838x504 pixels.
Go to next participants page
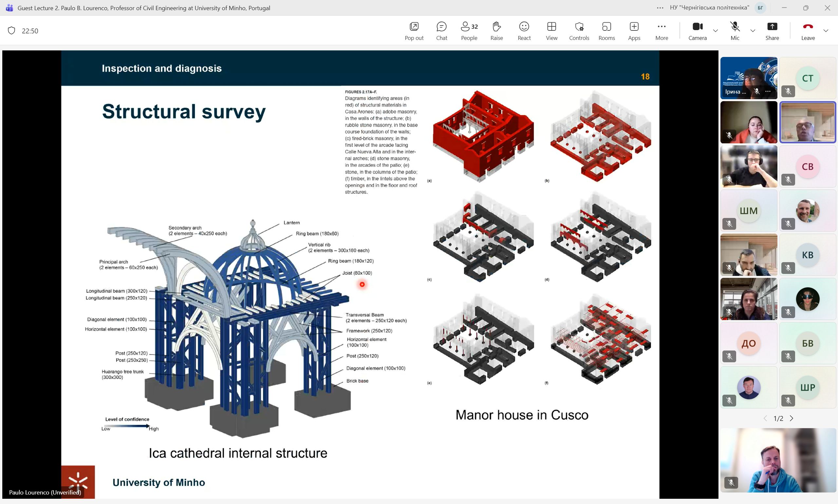791,418
